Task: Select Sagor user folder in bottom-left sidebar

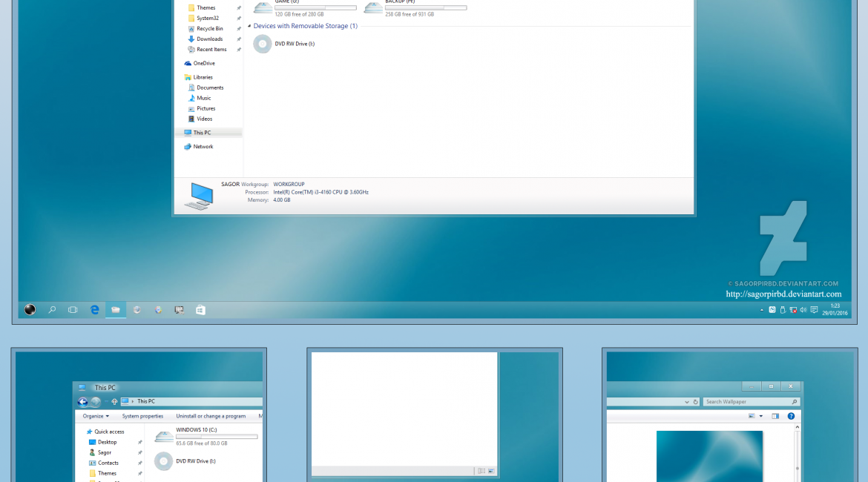Action: coord(99,452)
